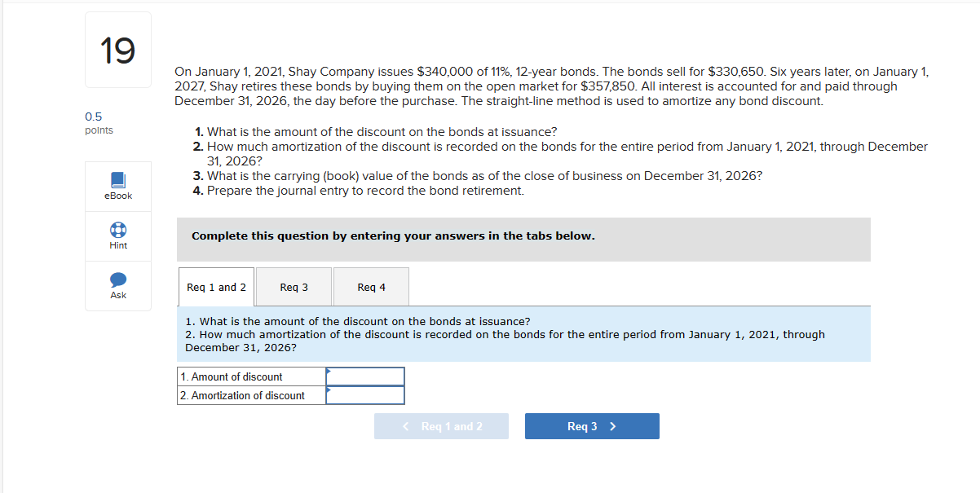Select the Req 1 and 2 tab
This screenshot has height=493, width=980.
coord(215,286)
